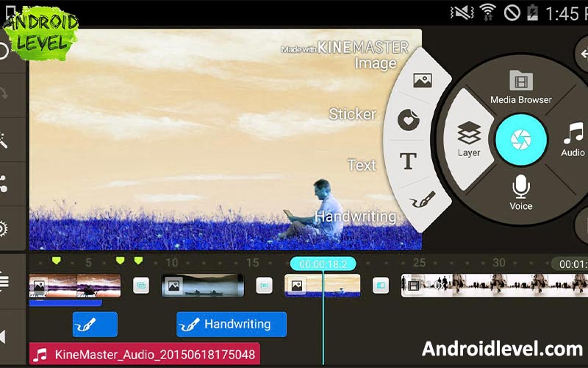The width and height of the screenshot is (588, 368).
Task: Start a Voice recording
Action: tap(521, 192)
